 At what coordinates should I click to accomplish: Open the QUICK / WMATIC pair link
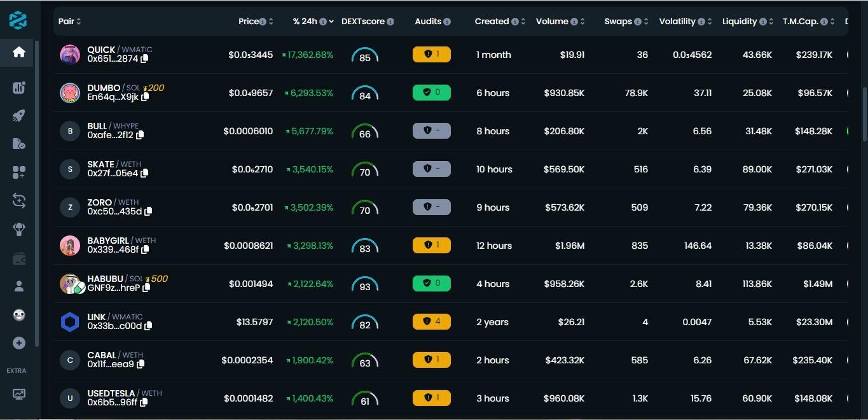pos(120,49)
